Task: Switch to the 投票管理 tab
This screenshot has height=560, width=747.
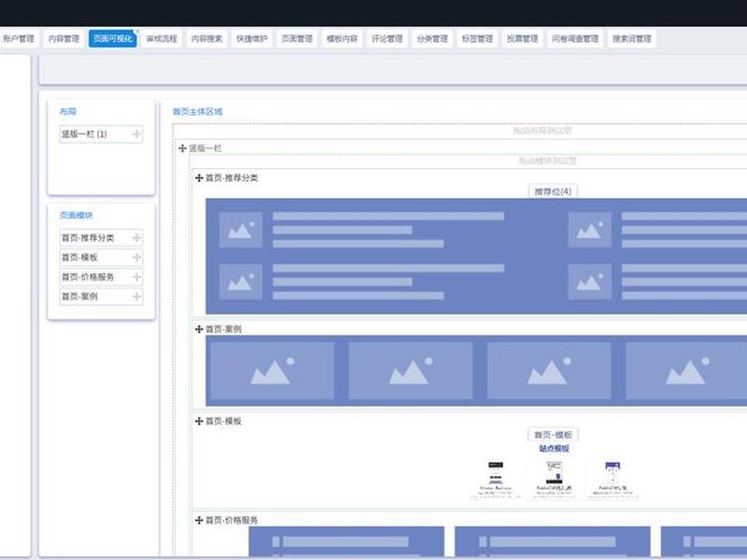Action: [522, 38]
